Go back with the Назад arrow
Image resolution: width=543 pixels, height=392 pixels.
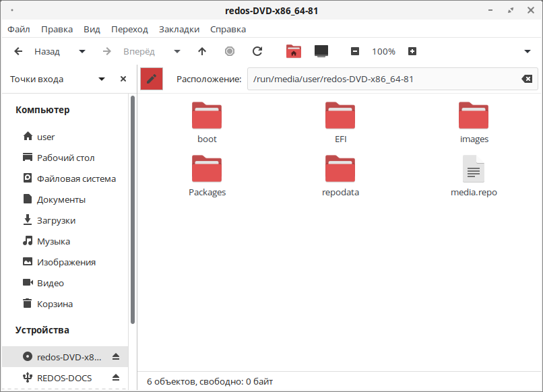18,52
